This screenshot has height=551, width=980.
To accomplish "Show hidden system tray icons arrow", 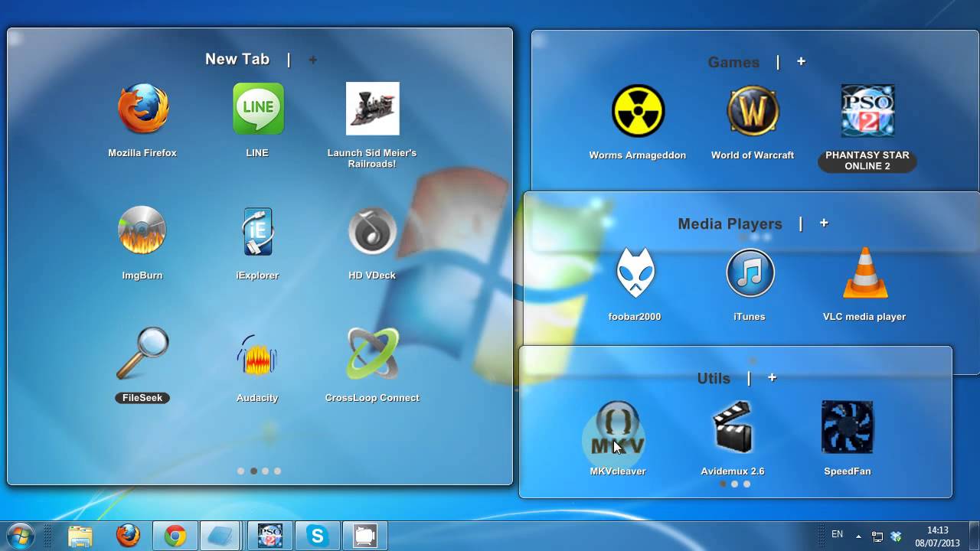I will tap(858, 536).
